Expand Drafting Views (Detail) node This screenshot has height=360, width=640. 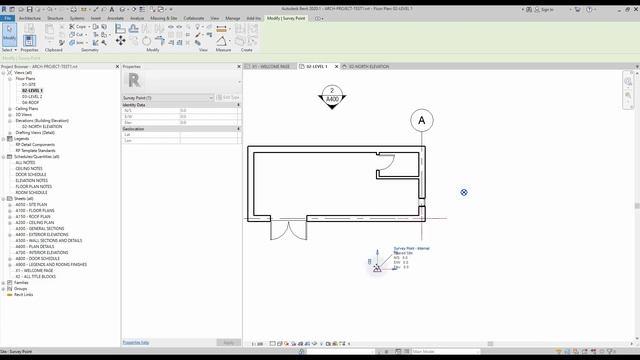click(x=10, y=133)
